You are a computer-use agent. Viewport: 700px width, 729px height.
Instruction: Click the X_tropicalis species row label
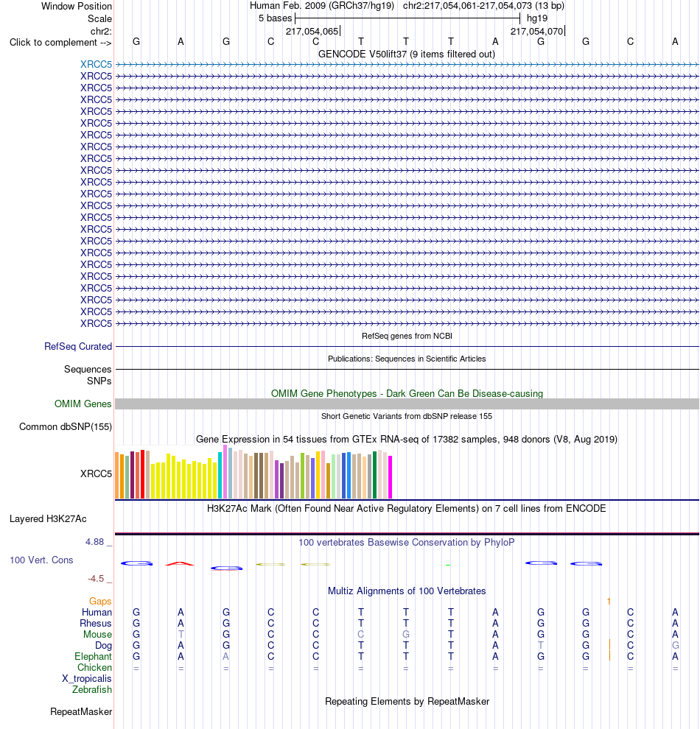86,679
